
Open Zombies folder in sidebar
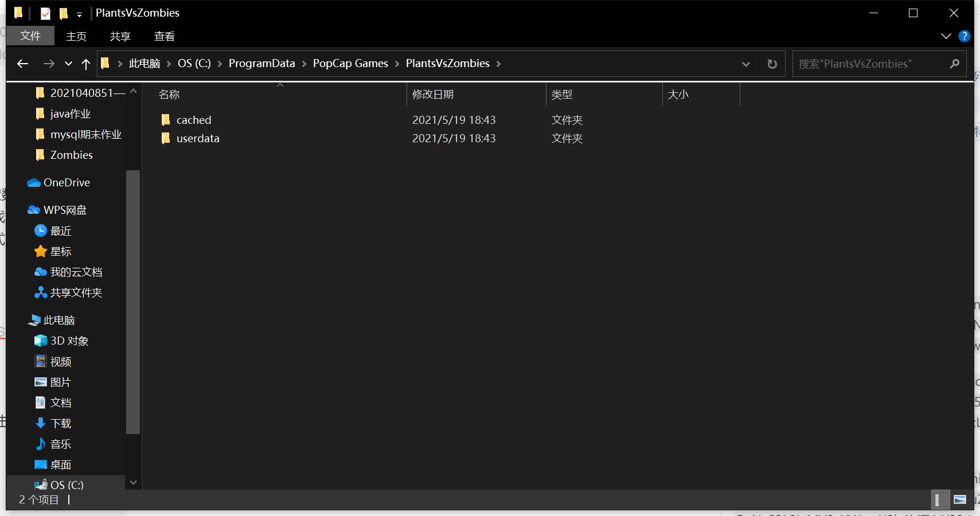point(72,155)
